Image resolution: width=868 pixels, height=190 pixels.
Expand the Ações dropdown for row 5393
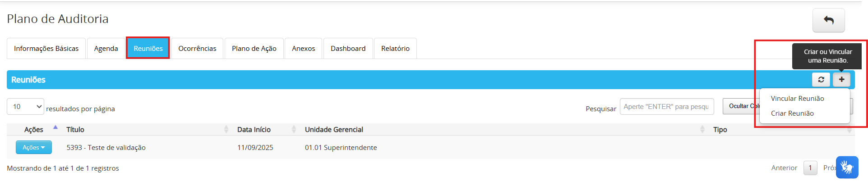click(34, 147)
